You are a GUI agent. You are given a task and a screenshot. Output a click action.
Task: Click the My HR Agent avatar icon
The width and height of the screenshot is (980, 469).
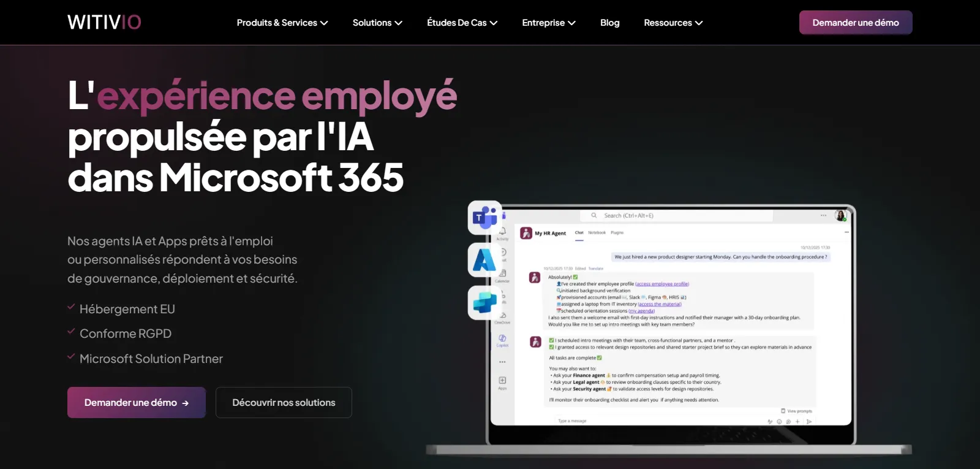click(x=526, y=233)
